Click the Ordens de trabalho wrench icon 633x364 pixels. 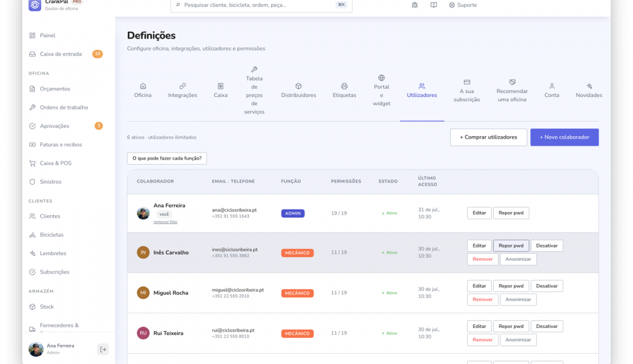tap(32, 108)
